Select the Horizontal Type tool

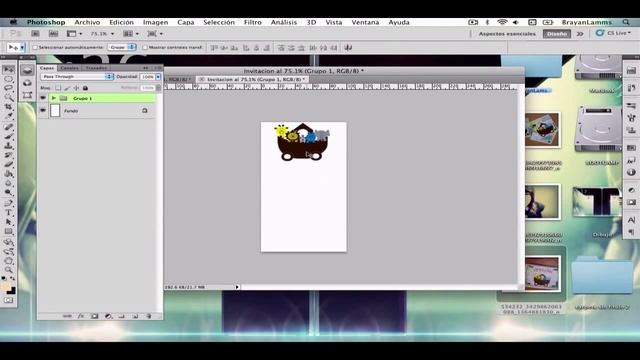tap(8, 213)
